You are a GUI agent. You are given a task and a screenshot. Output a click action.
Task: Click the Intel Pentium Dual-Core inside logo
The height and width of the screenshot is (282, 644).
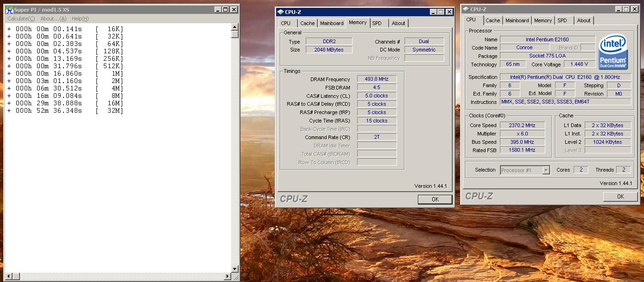pyautogui.click(x=613, y=51)
